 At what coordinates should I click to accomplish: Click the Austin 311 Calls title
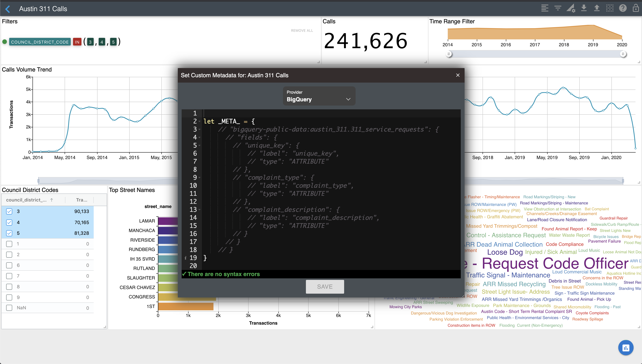point(43,9)
